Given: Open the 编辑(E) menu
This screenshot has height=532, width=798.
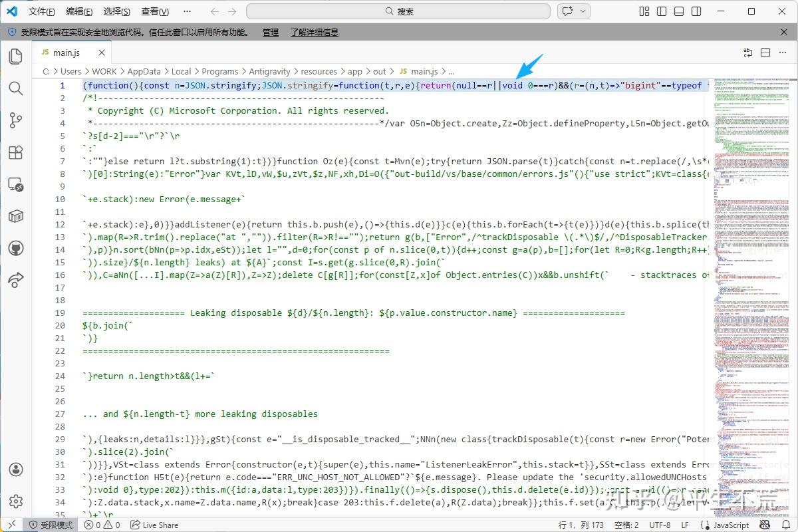Looking at the screenshot, I should (x=80, y=11).
